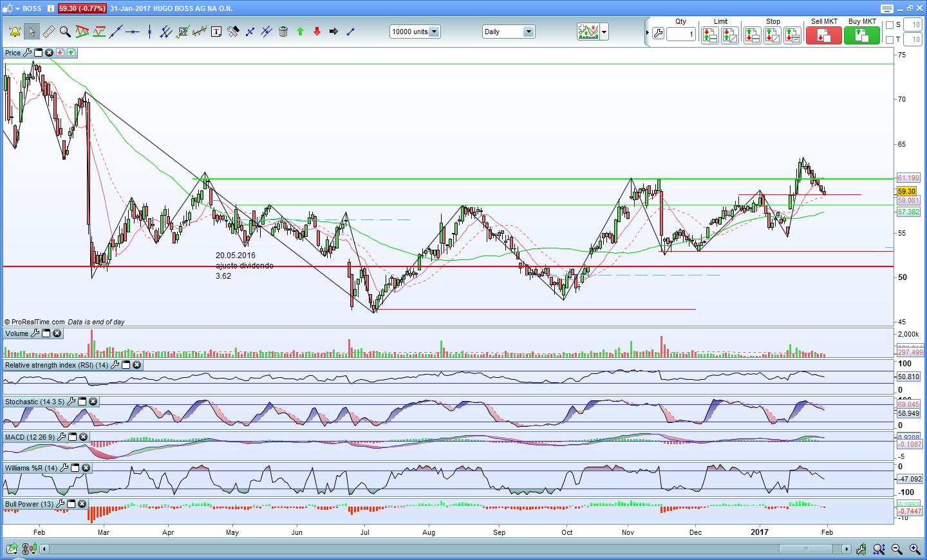Open Volume indicator wrench settings
The height and width of the screenshot is (560, 927).
[x=35, y=333]
